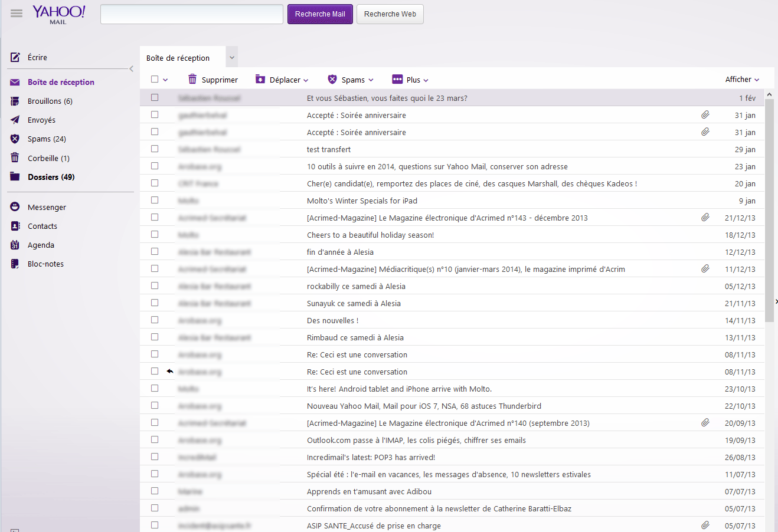
Task: Open the Messenger link
Action: coord(47,207)
